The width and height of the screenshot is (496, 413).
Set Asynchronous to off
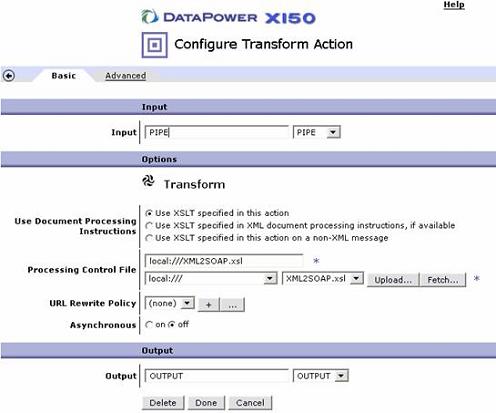[172, 324]
